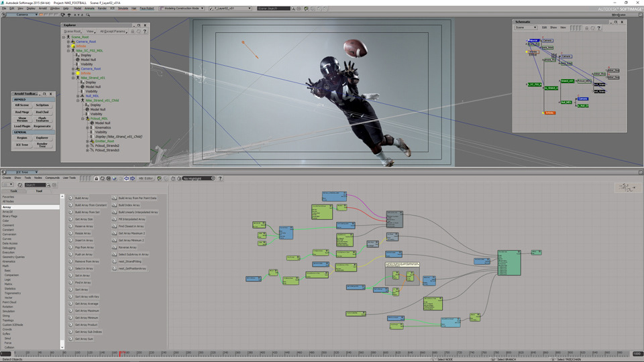Click the Build Index Array compound icon
This screenshot has height=362, width=644.
[114, 205]
